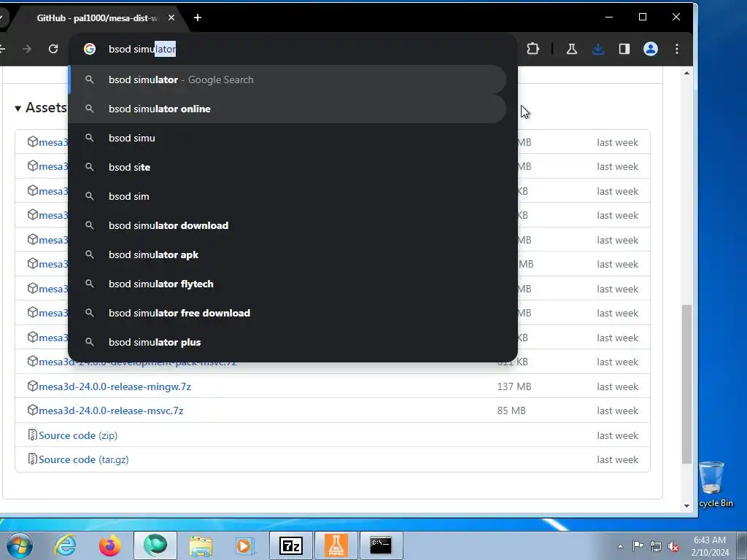Click the 85 MB size text
This screenshot has height=560, width=747.
(511, 411)
